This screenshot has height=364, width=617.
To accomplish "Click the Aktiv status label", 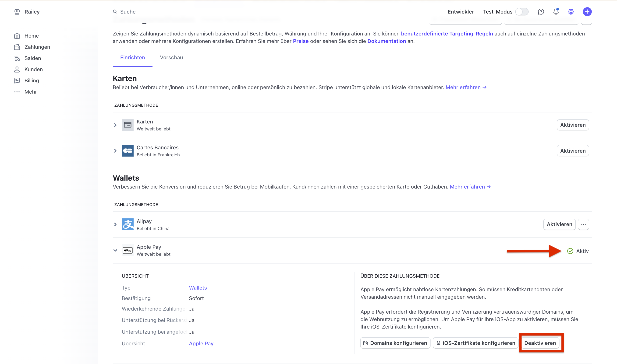I will (x=582, y=251).
